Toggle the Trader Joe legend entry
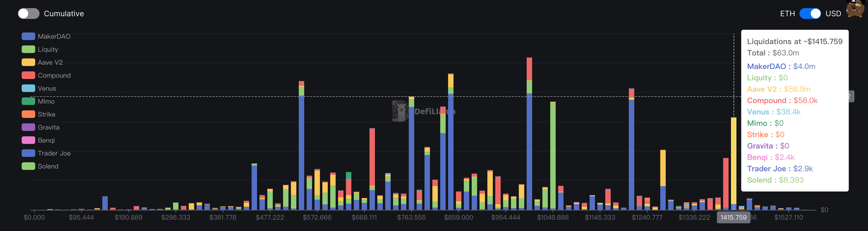The image size is (868, 231). (x=46, y=153)
